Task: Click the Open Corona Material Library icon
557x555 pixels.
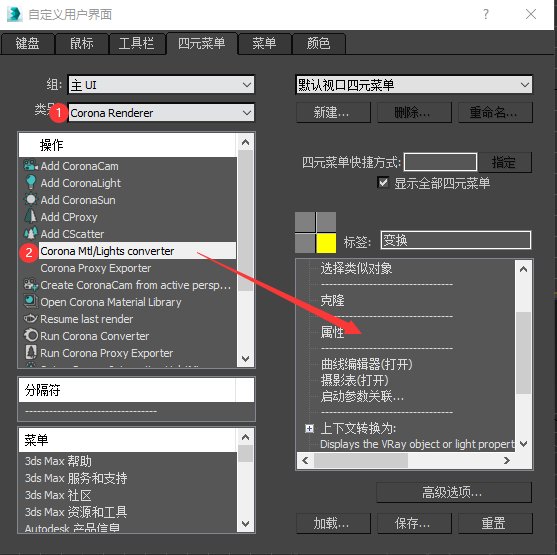Action: (x=31, y=301)
